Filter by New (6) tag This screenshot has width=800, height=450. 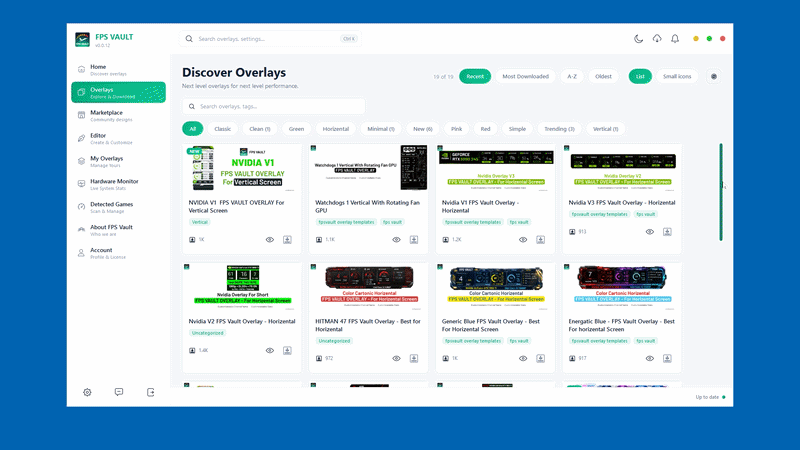tap(423, 129)
